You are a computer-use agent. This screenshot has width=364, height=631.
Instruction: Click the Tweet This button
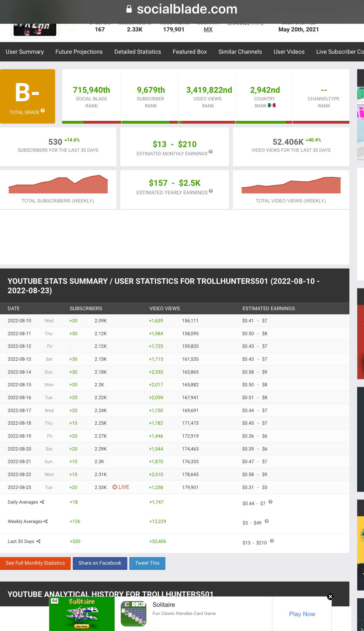point(147,563)
